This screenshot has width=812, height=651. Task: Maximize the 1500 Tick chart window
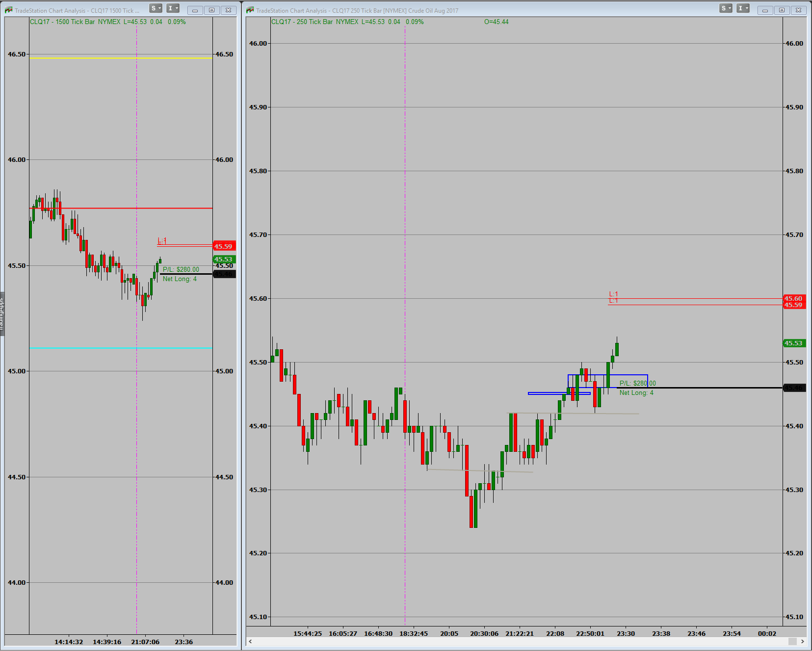coord(212,10)
